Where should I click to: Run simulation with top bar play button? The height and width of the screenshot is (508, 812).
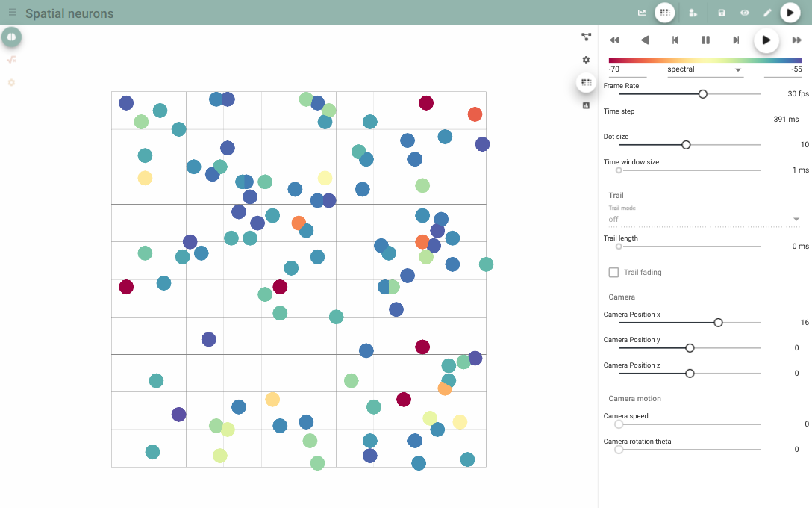(x=790, y=13)
